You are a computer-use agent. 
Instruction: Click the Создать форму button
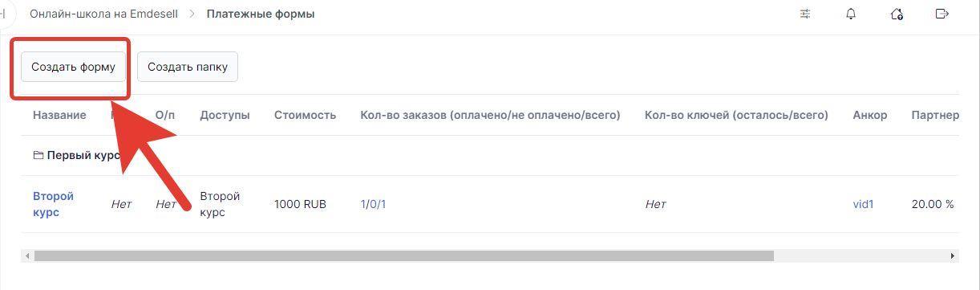coord(74,67)
